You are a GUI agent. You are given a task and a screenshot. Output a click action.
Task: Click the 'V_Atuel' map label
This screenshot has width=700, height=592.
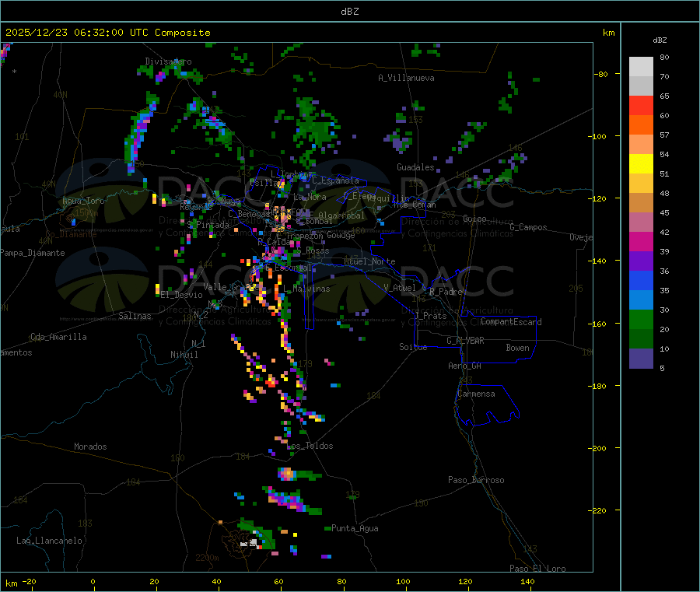[x=400, y=289]
